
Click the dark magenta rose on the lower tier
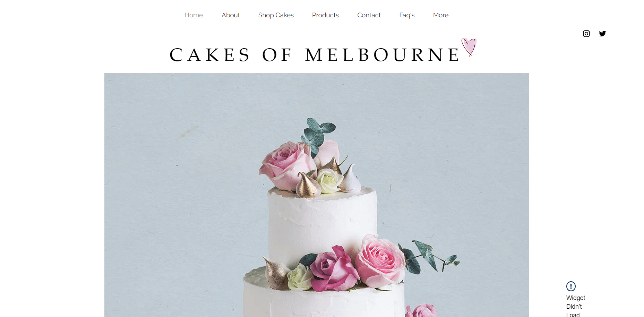pyautogui.click(x=332, y=268)
